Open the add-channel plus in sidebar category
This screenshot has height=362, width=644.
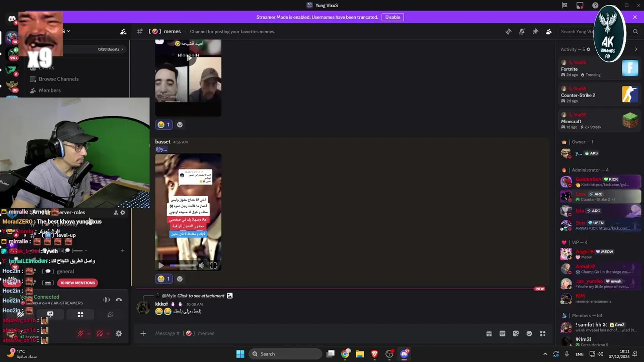pos(122,250)
